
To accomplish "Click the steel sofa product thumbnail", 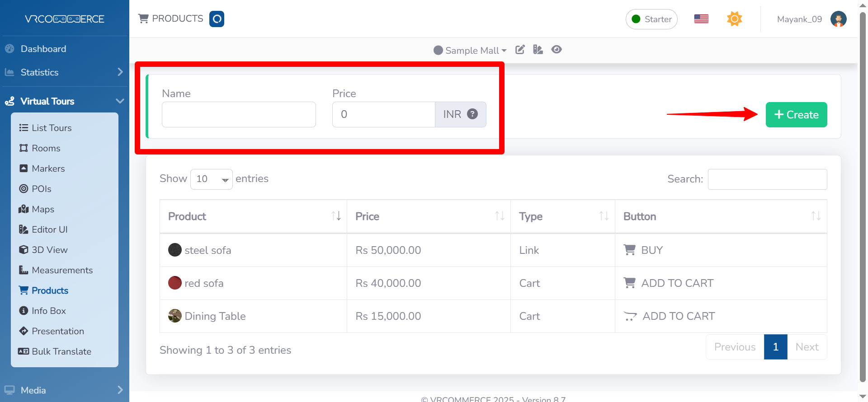I will tap(175, 250).
